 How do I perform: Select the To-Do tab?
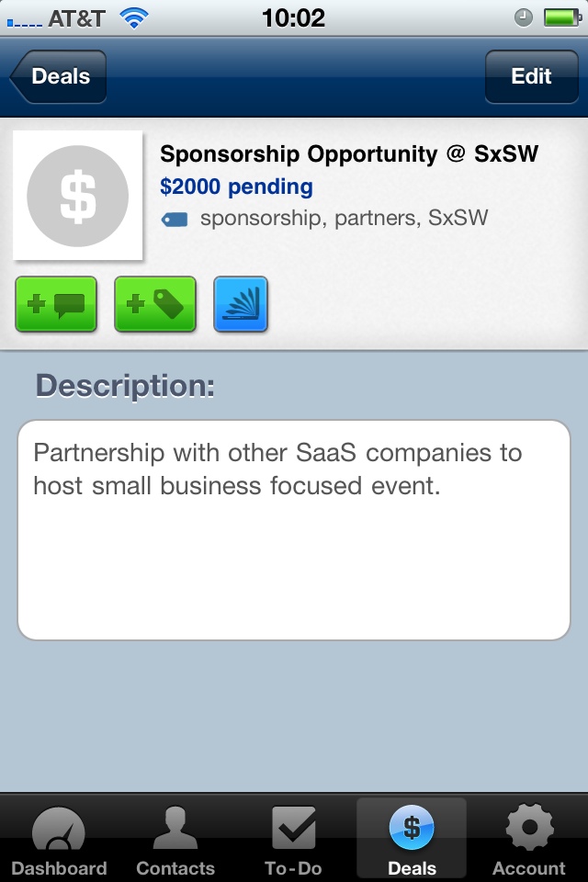coord(294,841)
